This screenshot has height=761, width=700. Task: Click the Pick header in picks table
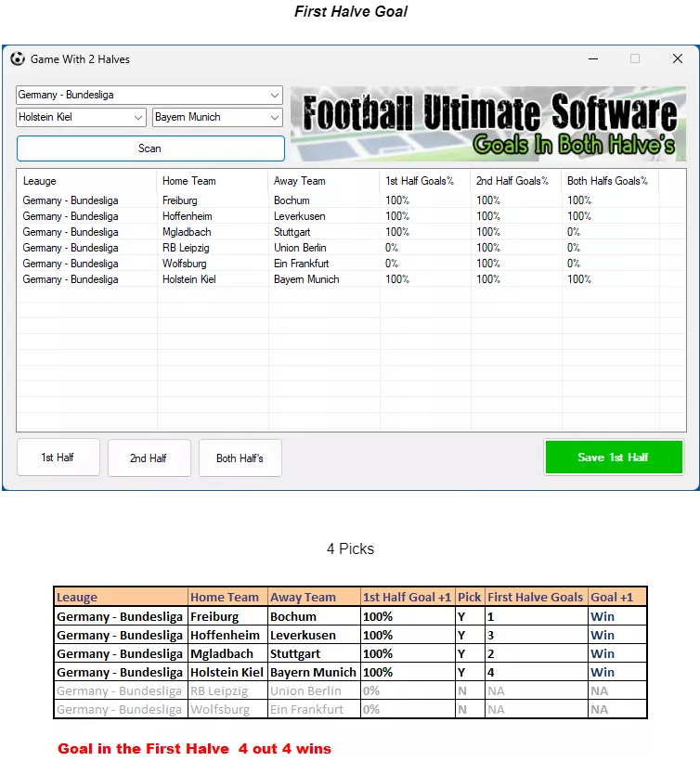coord(469,597)
